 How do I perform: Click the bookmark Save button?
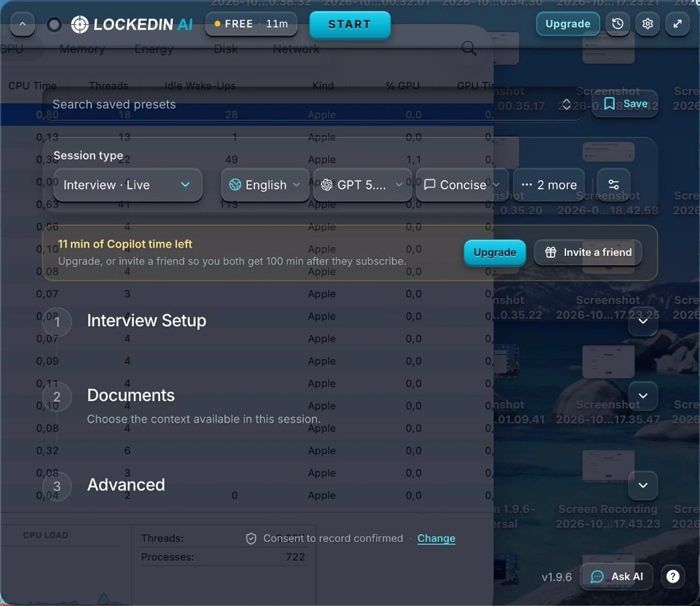[x=625, y=104]
